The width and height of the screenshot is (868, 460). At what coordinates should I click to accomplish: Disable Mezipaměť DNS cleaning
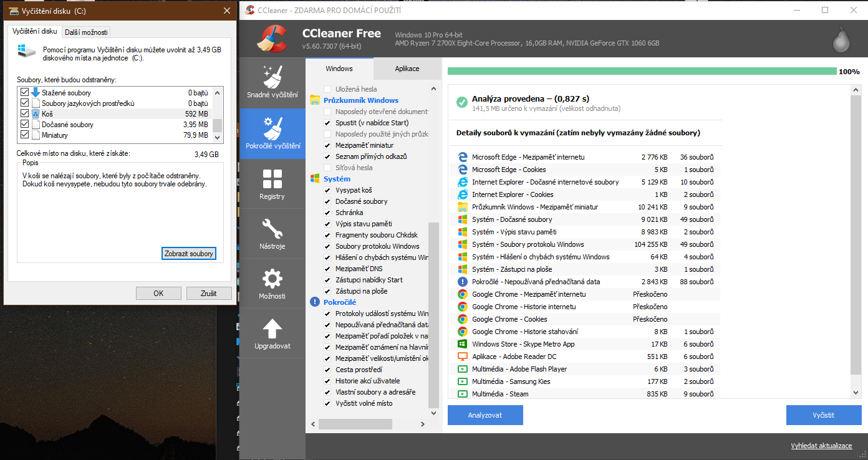click(x=327, y=269)
